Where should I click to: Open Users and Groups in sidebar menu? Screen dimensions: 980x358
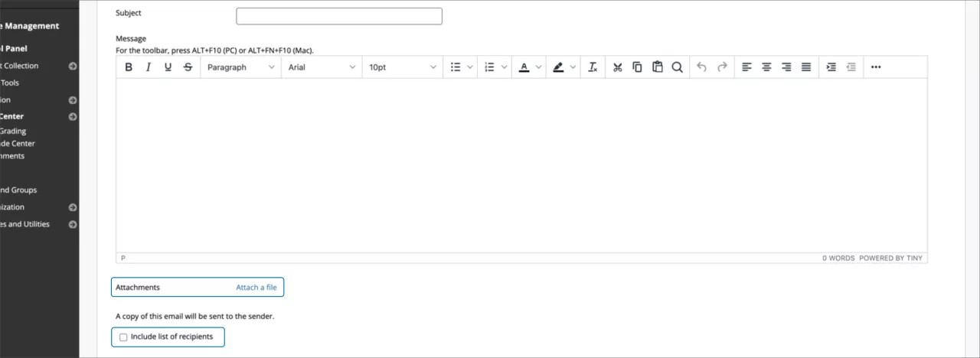(18, 190)
